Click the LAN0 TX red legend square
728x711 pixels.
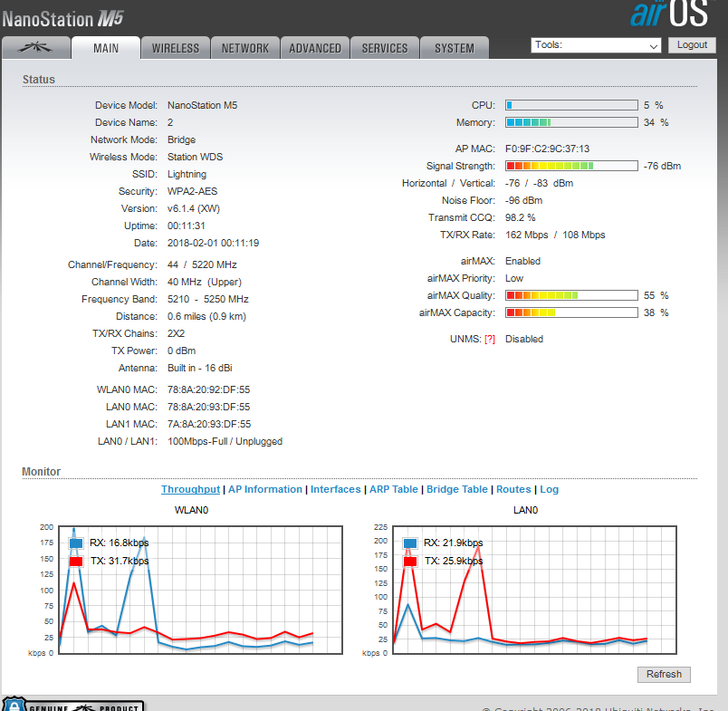click(410, 561)
